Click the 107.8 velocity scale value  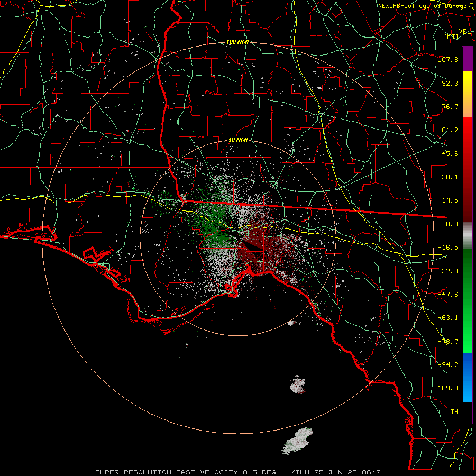448,59
